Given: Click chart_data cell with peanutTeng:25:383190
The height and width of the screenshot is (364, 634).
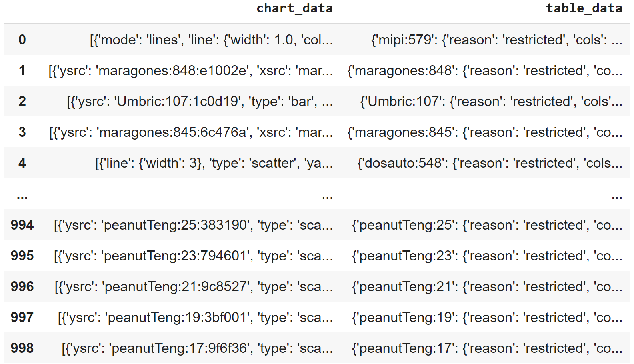Looking at the screenshot, I should 193,225.
